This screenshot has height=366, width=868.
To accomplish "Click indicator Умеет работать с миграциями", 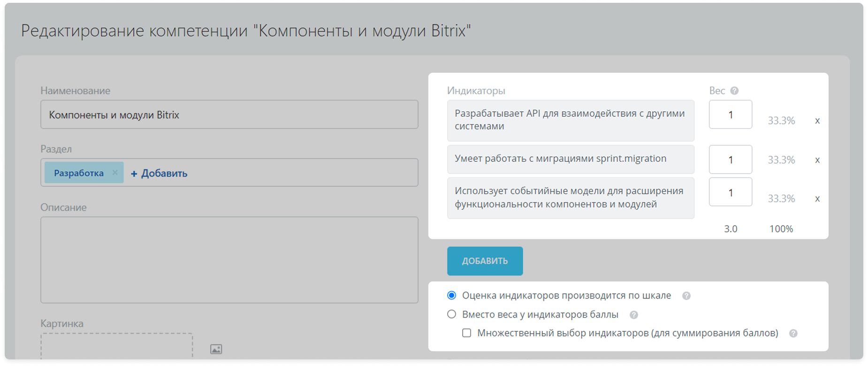I will click(x=571, y=159).
